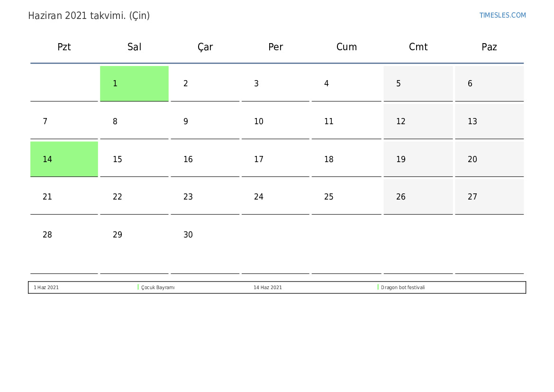Screen dimensions: 554x392
Task: Click the Çar weekday column header
Action: 205,47
